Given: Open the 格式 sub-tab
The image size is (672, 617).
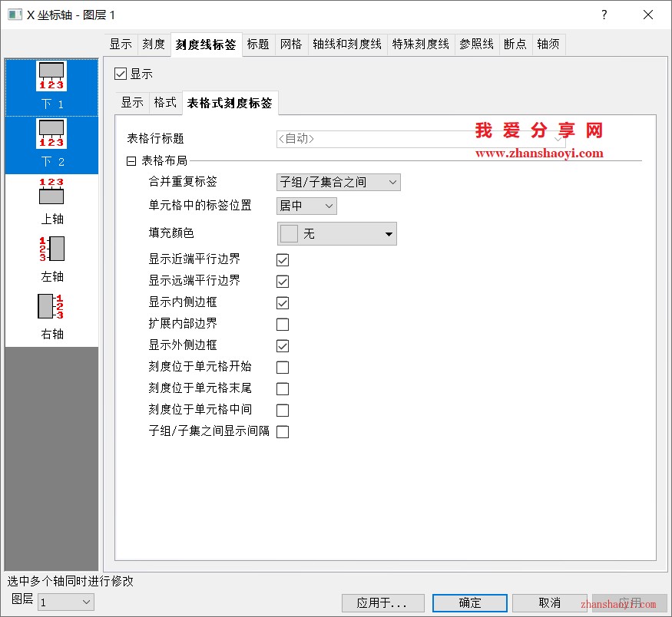Looking at the screenshot, I should coord(165,103).
